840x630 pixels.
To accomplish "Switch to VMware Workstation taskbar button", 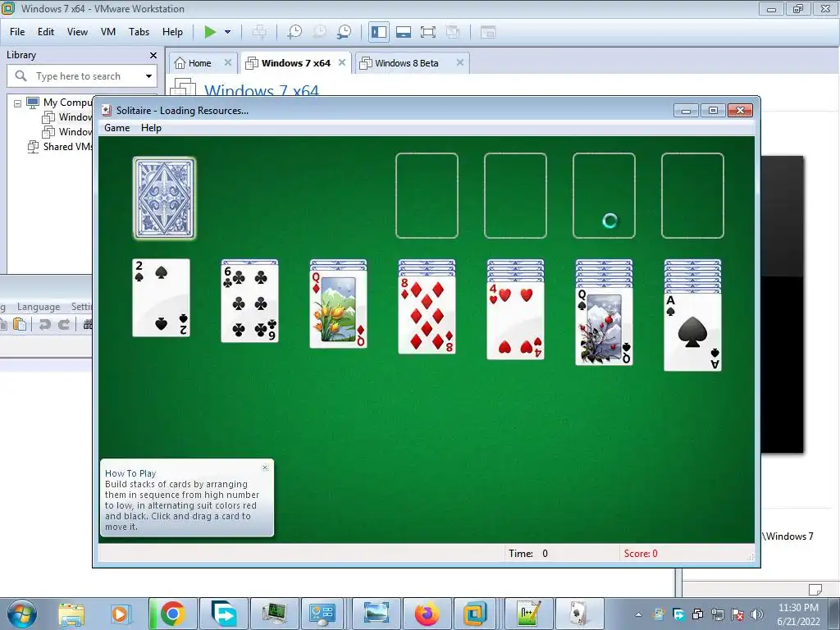I will (475, 614).
